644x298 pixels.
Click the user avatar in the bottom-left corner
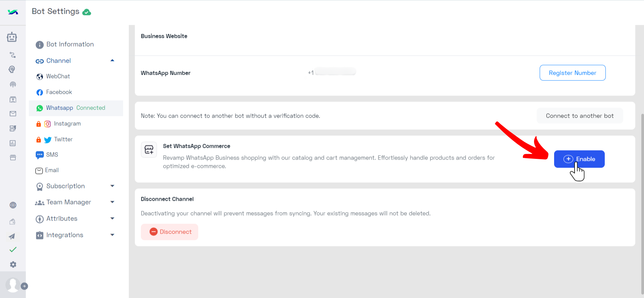(x=13, y=285)
